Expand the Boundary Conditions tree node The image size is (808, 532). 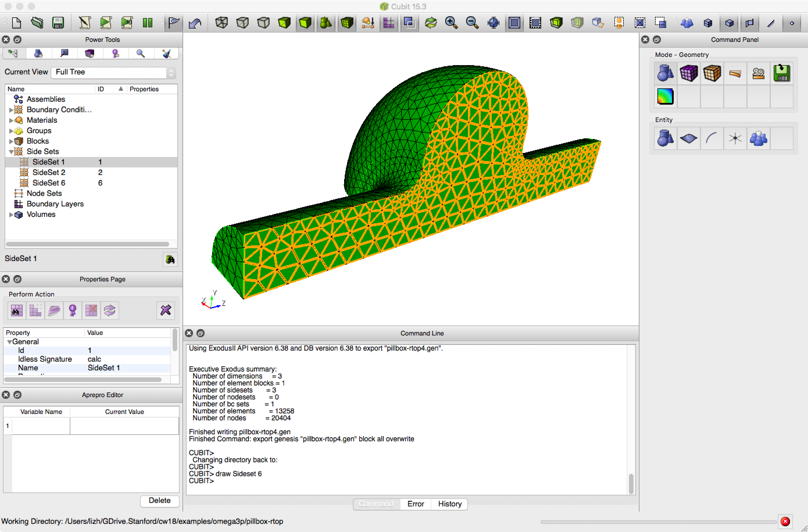[11, 110]
